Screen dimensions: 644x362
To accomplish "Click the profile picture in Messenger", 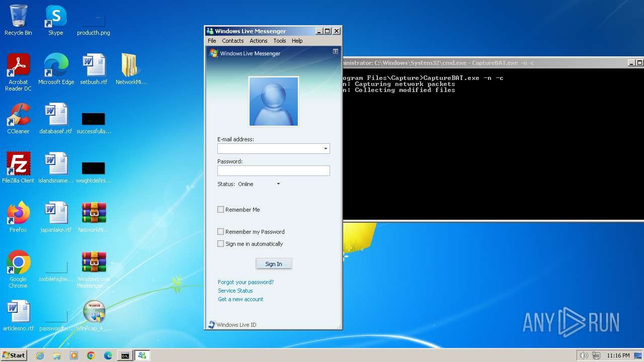I will (x=274, y=102).
